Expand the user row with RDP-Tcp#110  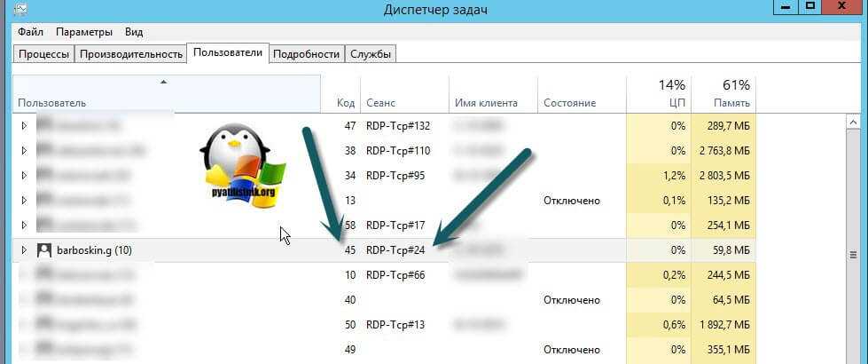[x=24, y=151]
